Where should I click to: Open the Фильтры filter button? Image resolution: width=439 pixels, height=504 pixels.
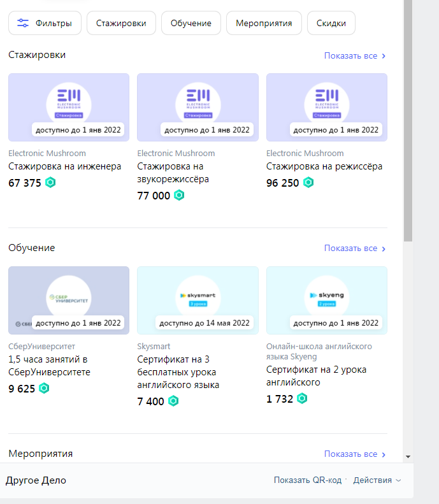[x=45, y=23]
